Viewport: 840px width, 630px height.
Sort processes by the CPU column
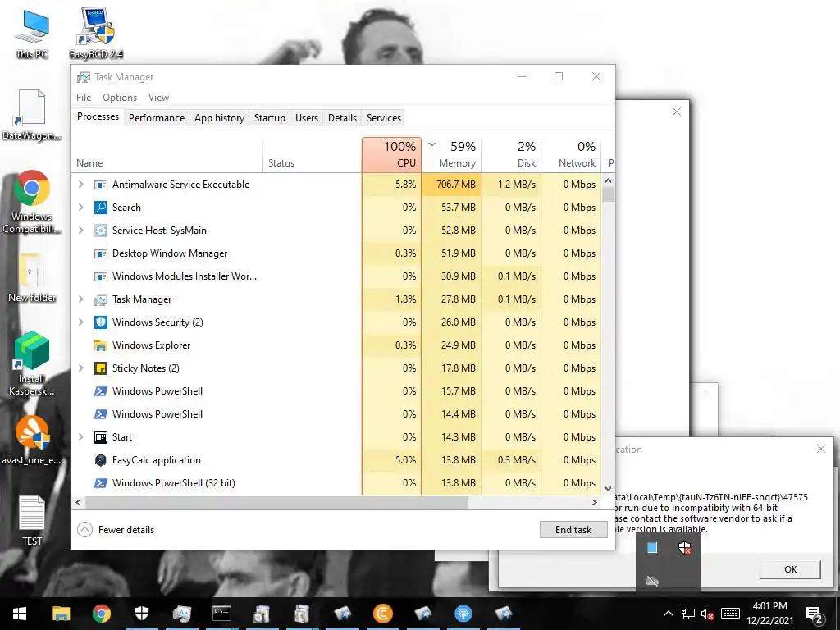pyautogui.click(x=391, y=155)
